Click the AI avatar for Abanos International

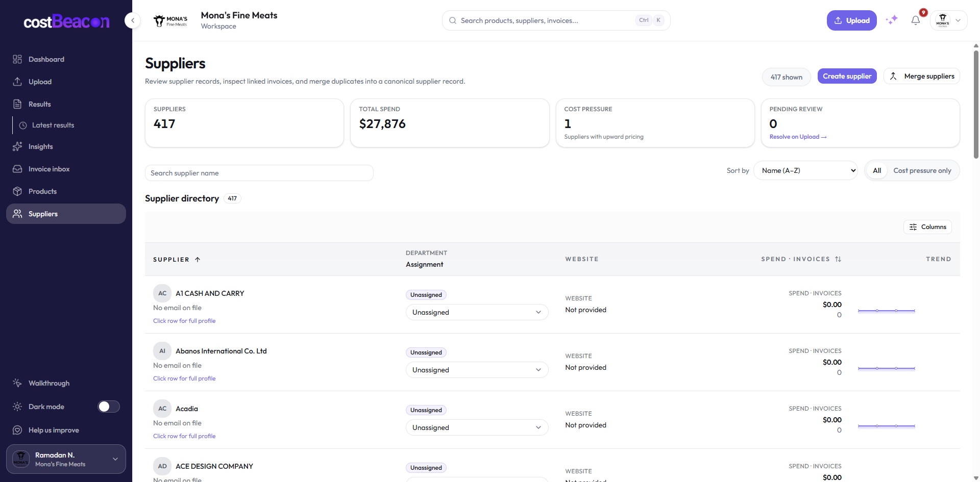click(x=162, y=351)
